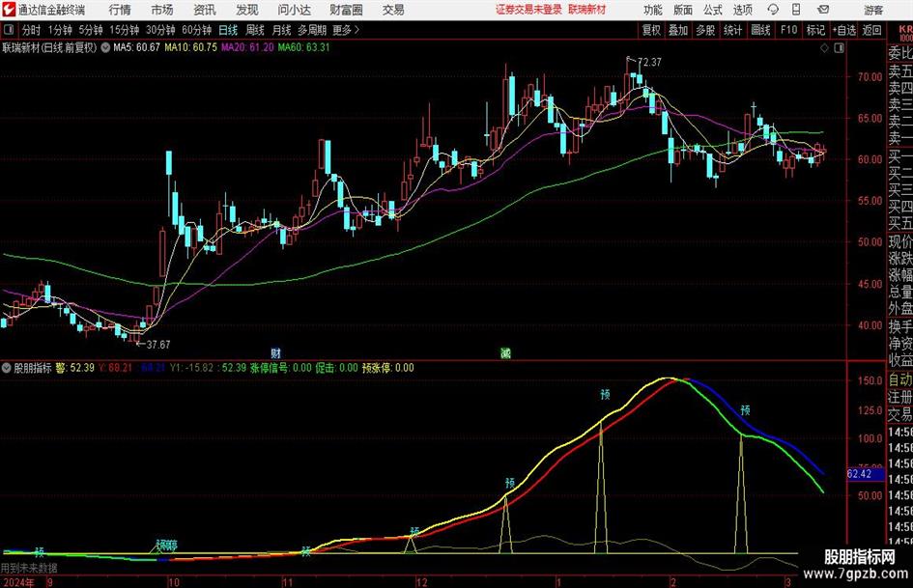Screen dimensions: 913x588
Task: Click the 警: 52.39 indicator value
Action: coord(75,368)
